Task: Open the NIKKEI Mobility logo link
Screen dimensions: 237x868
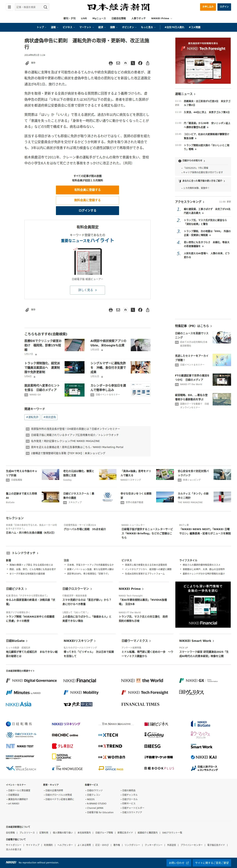Action: coord(81,693)
